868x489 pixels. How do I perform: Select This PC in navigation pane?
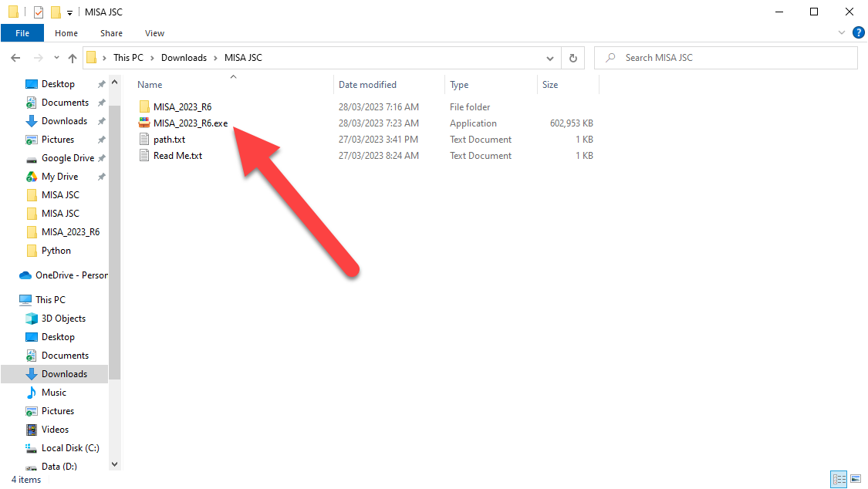click(x=50, y=300)
